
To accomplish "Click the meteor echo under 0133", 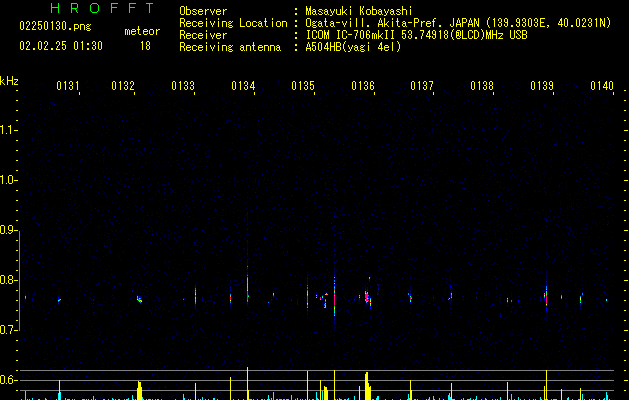I will pyautogui.click(x=195, y=296).
